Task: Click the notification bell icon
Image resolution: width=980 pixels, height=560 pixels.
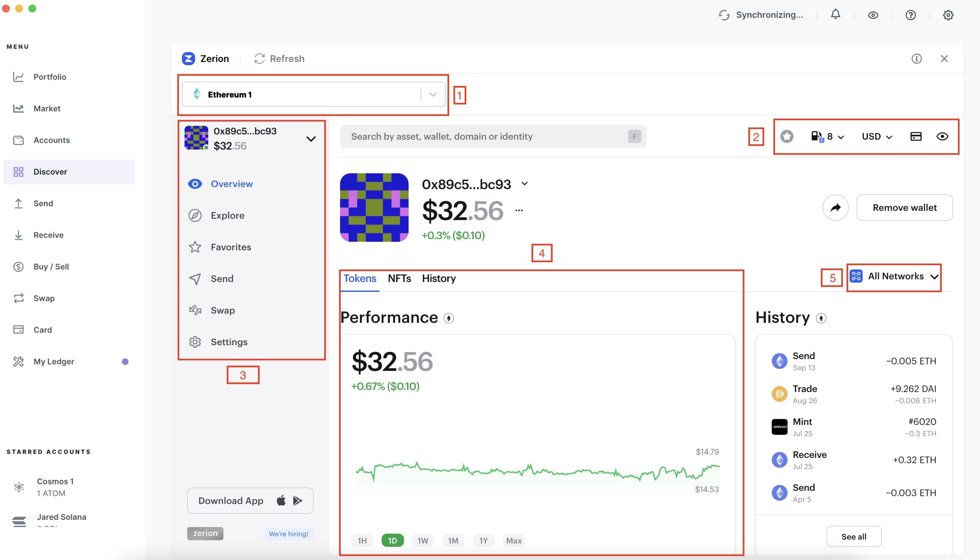Action: pos(835,15)
